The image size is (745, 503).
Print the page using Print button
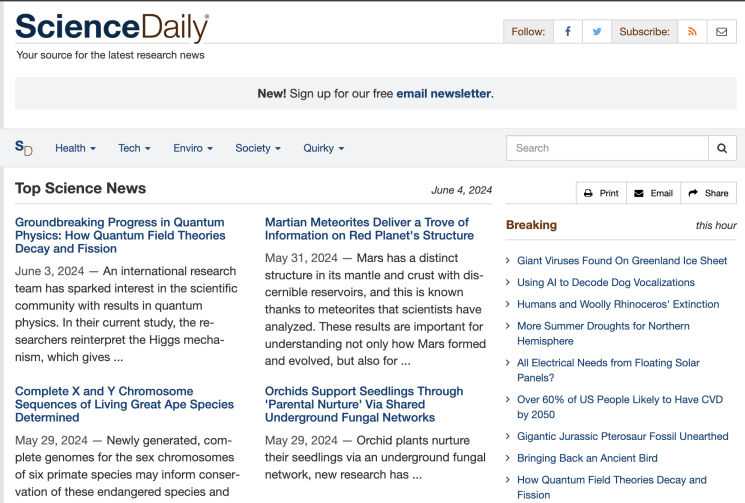pyautogui.click(x=601, y=193)
